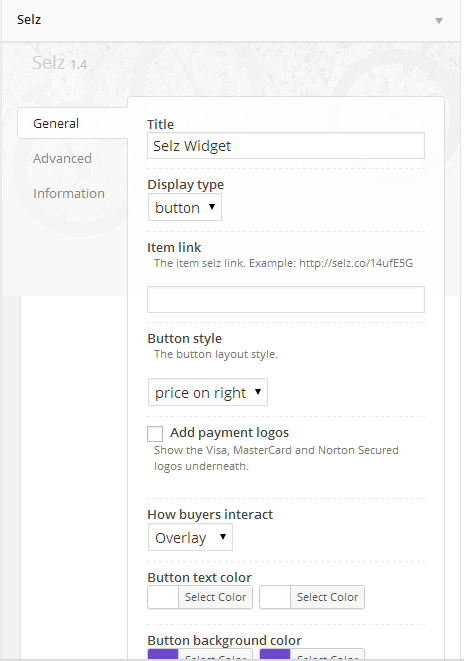Open the How buyers interact dropdown
The width and height of the screenshot is (464, 661).
(x=190, y=537)
